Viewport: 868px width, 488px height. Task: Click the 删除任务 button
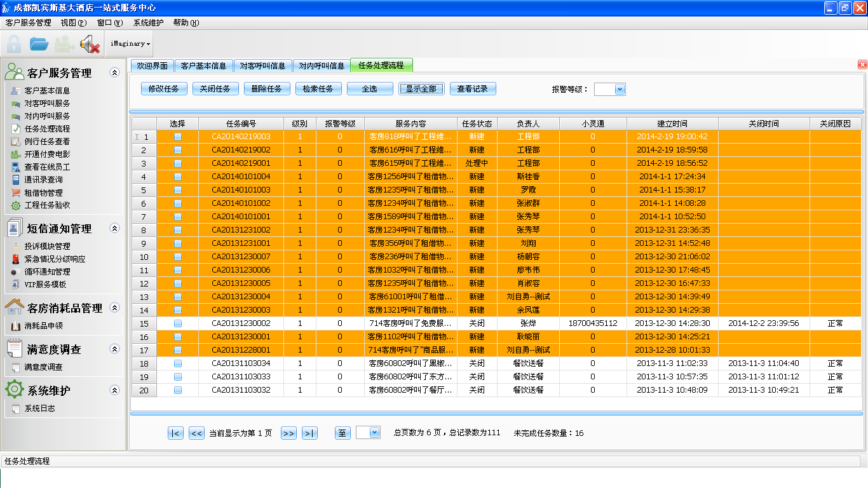tap(267, 89)
